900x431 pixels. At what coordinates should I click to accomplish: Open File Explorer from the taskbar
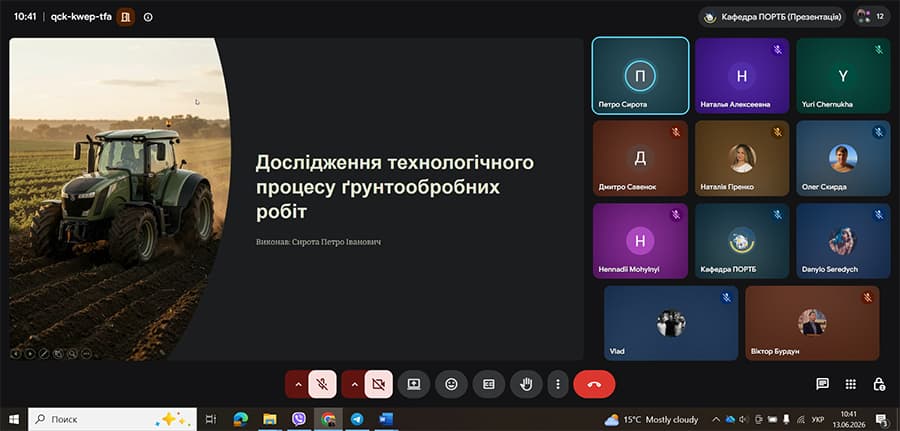click(x=270, y=420)
